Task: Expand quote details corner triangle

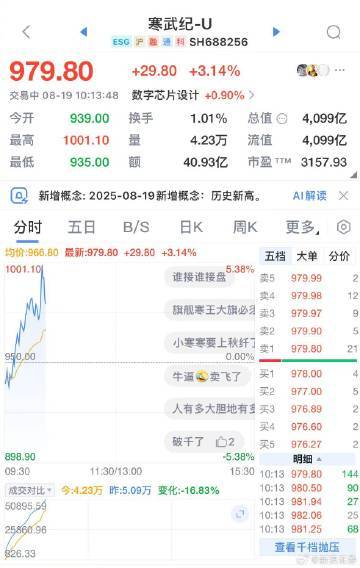Action: coord(353,175)
